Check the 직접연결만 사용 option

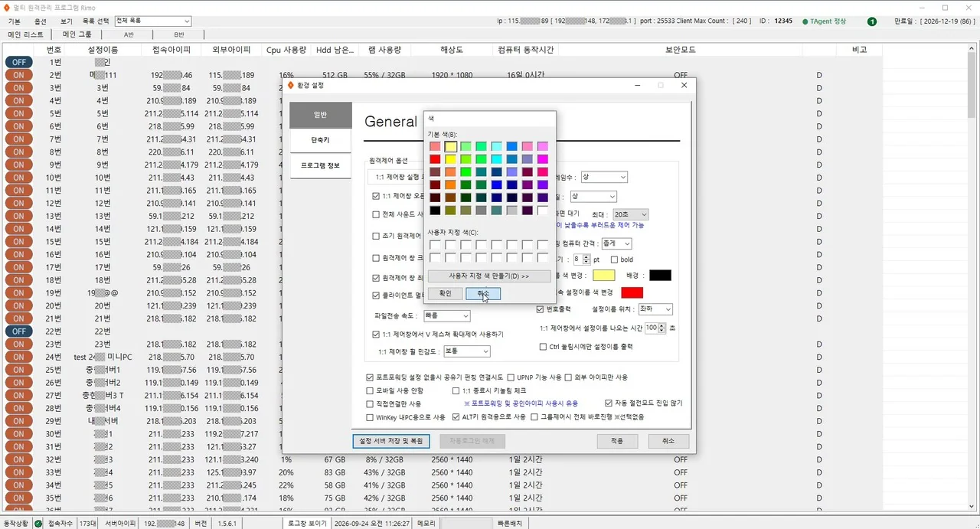371,403
